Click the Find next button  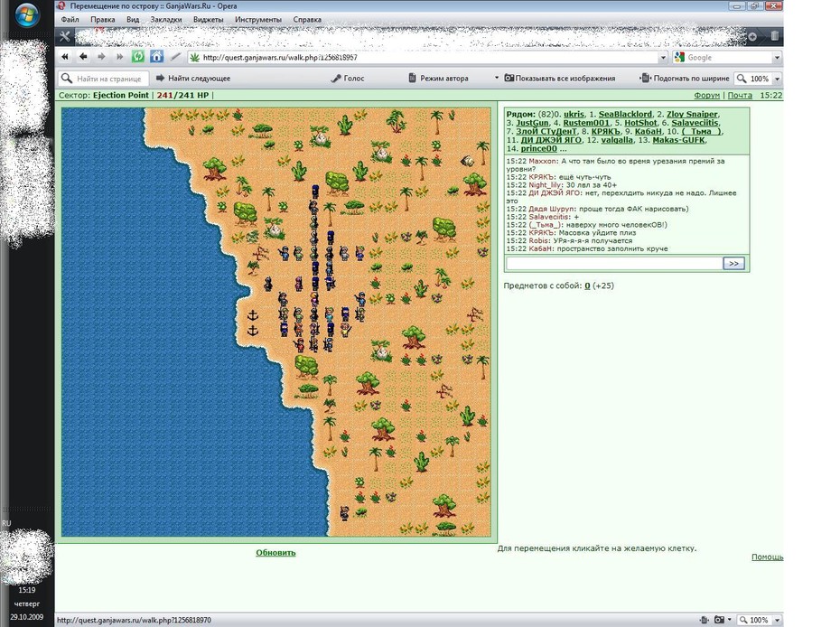click(193, 79)
